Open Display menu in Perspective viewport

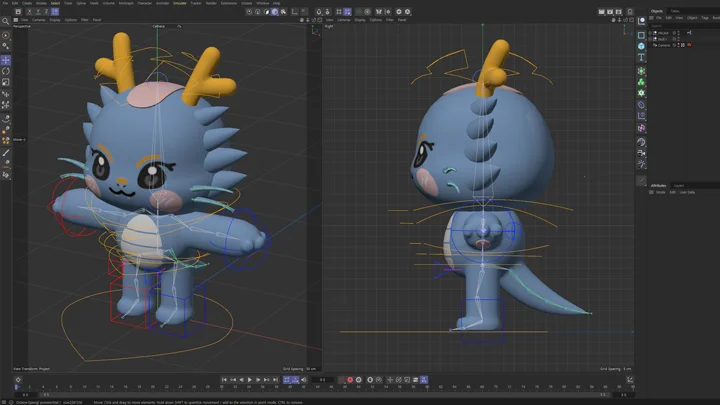(x=55, y=20)
